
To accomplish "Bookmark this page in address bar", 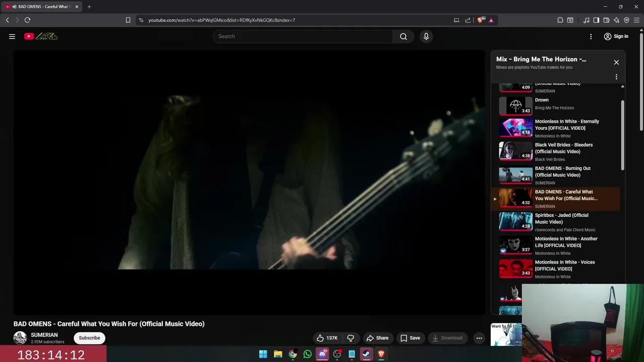I will click(x=128, y=20).
